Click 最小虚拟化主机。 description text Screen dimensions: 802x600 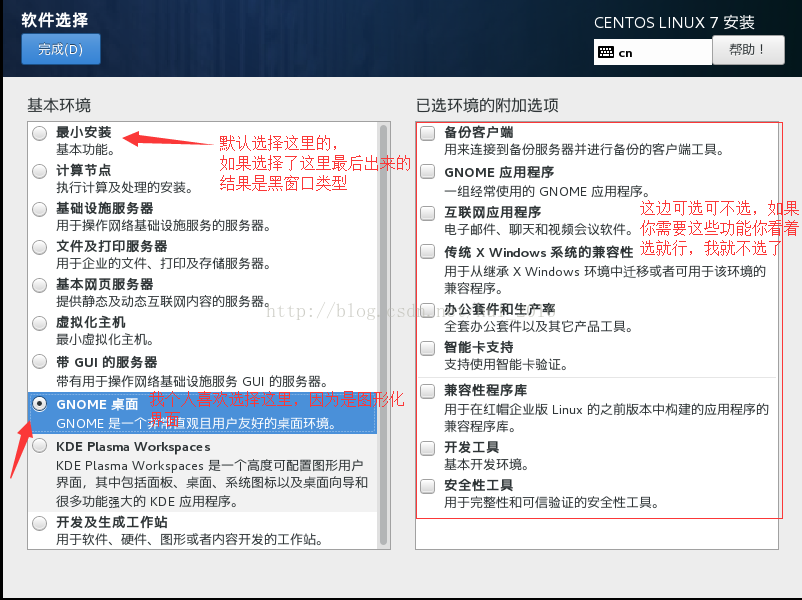click(105, 340)
